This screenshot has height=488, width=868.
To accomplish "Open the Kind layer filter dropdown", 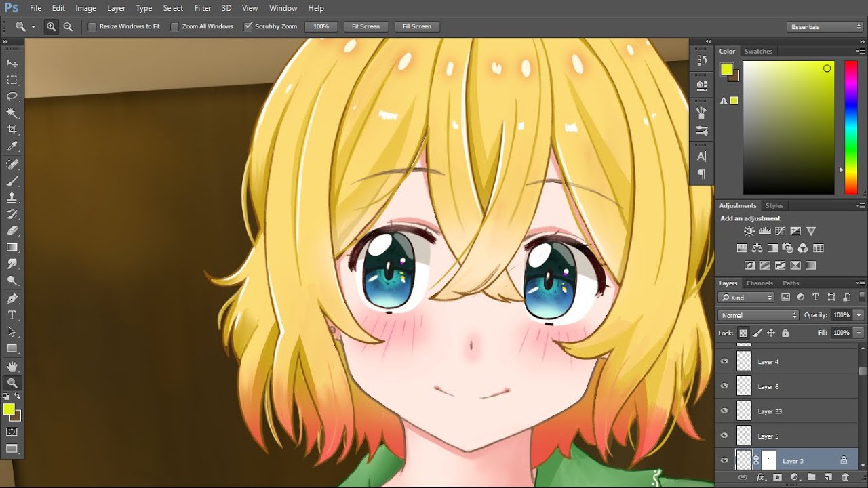I will (746, 298).
